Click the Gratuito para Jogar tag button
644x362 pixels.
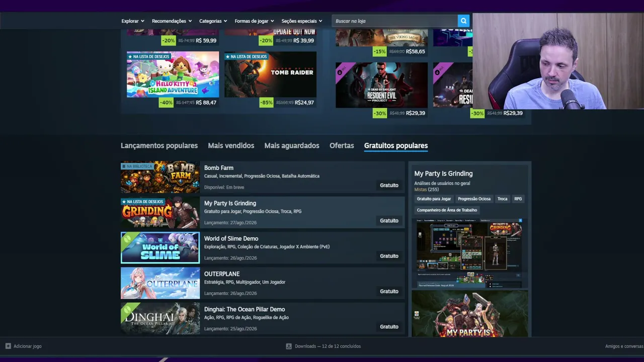pyautogui.click(x=434, y=199)
